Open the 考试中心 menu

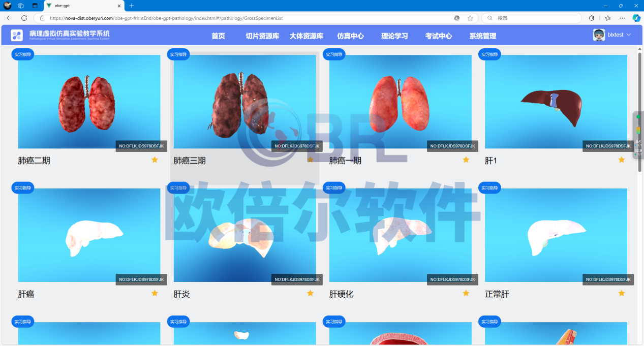[439, 36]
